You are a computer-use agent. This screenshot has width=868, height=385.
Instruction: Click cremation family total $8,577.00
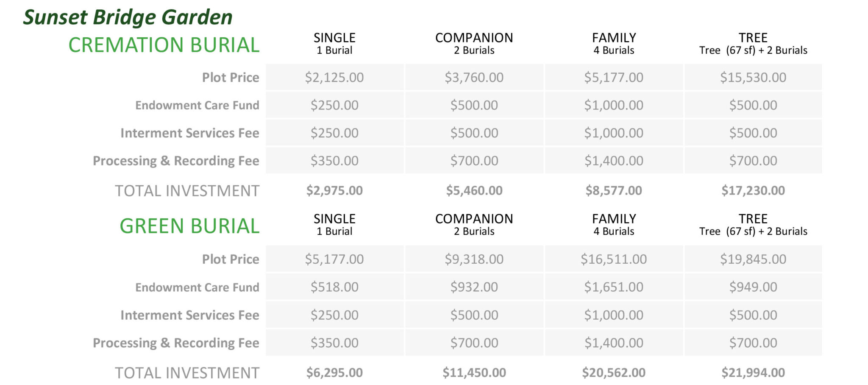pyautogui.click(x=613, y=190)
